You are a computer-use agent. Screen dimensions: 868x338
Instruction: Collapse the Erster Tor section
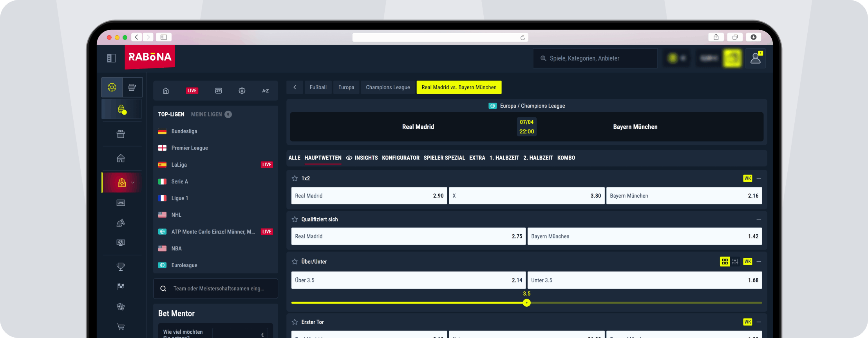[759, 322]
